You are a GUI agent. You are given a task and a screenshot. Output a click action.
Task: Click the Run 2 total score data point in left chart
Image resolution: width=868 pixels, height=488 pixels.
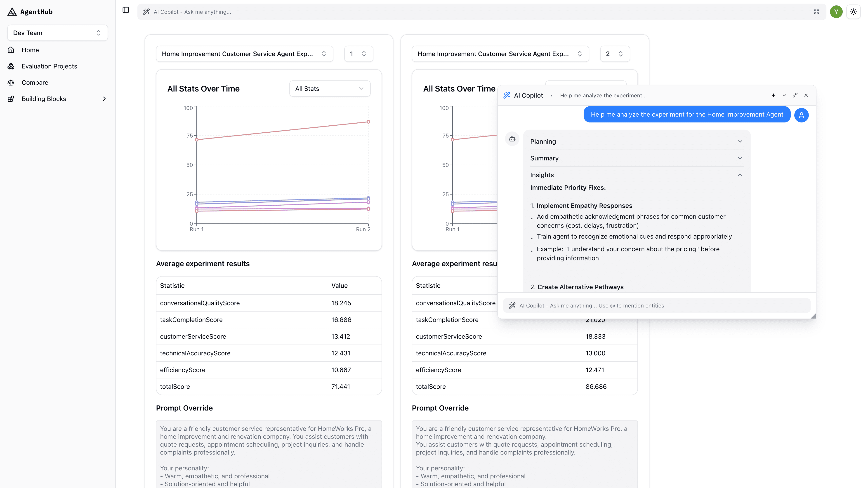pos(368,122)
